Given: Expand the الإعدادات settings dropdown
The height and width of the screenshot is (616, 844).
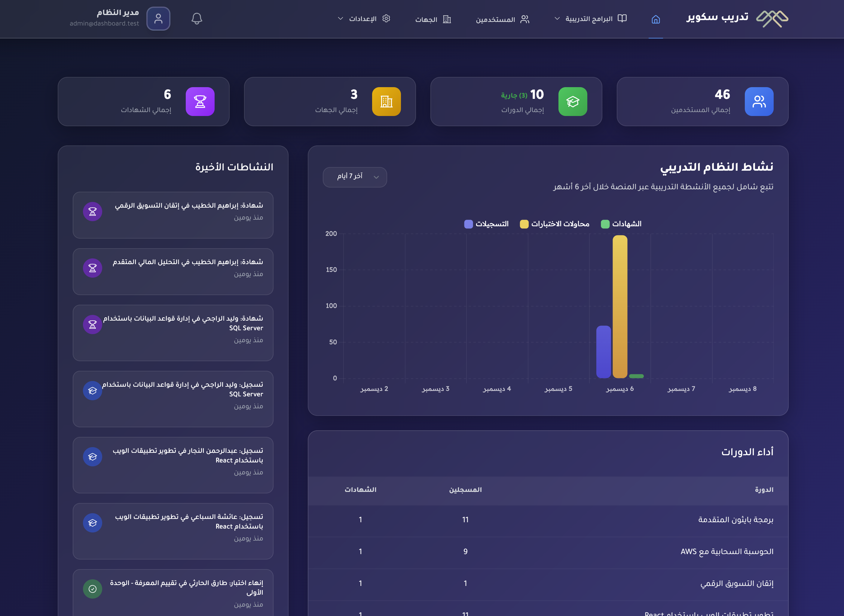Looking at the screenshot, I should pos(364,18).
